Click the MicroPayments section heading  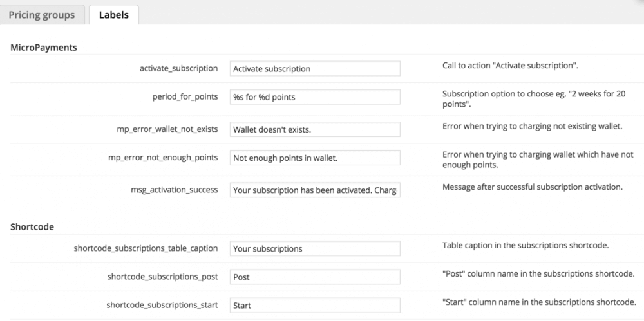click(x=44, y=48)
